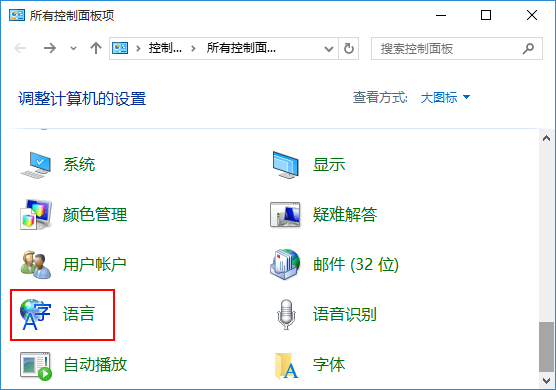The image size is (556, 390).
Task: Open the 颜色管理 color management icon
Action: tap(36, 214)
